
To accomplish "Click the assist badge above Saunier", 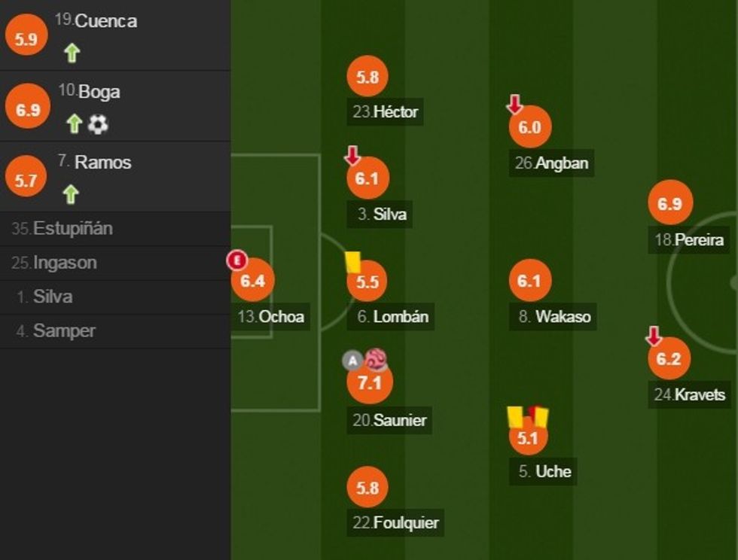I will pos(352,361).
